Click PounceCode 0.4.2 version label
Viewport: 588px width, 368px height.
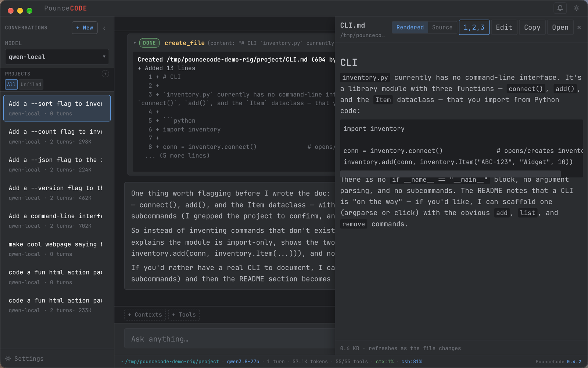tap(558, 362)
